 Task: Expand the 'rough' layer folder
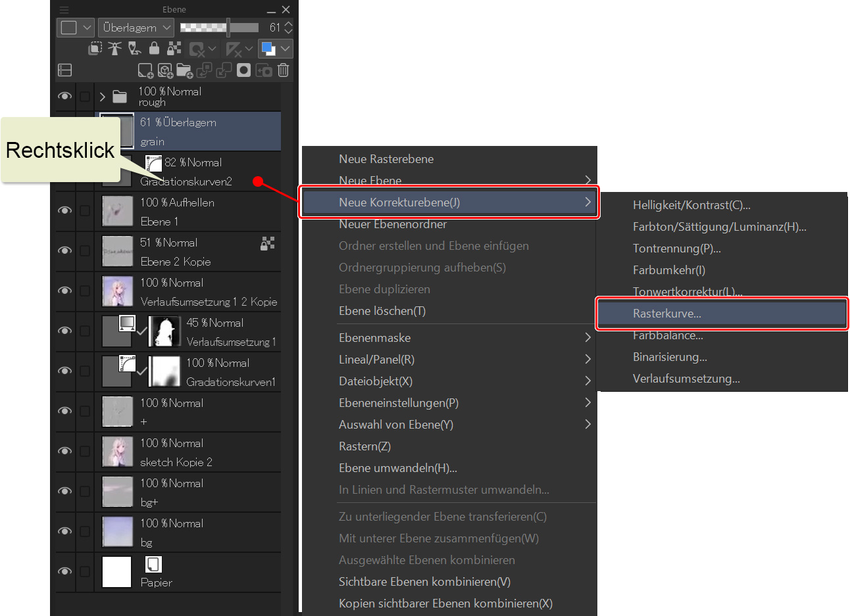coord(103,97)
